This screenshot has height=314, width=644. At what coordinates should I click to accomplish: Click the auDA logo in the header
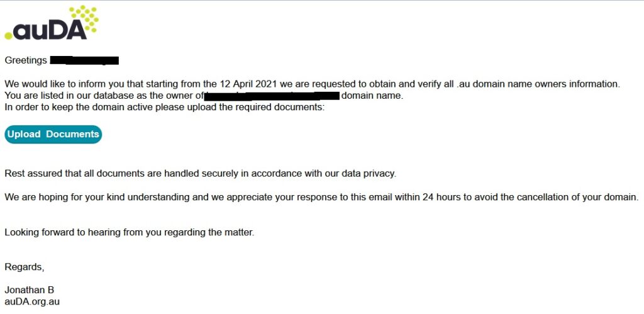coord(50,28)
